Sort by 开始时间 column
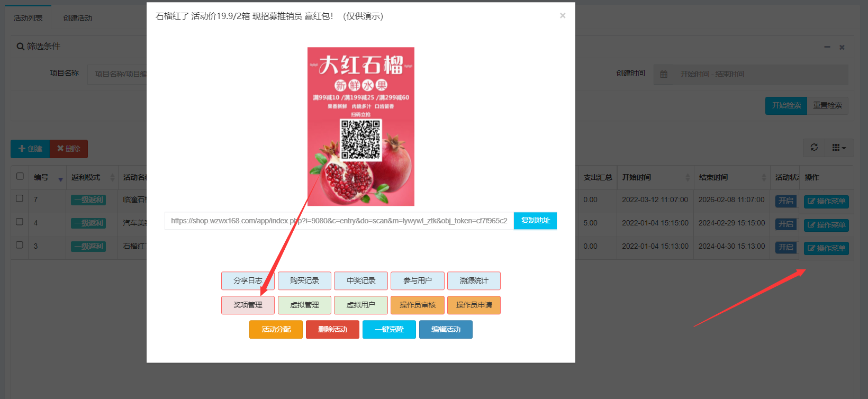Viewport: 868px width, 399px height. [655, 178]
